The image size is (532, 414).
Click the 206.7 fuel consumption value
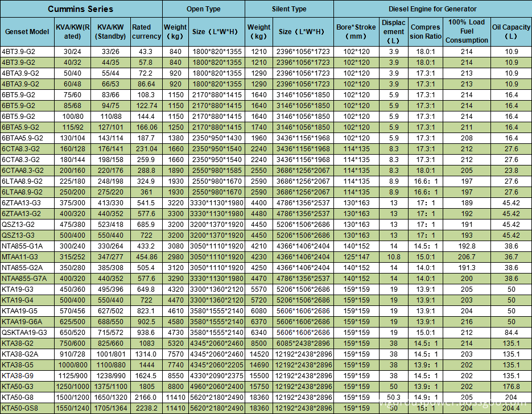467,256
